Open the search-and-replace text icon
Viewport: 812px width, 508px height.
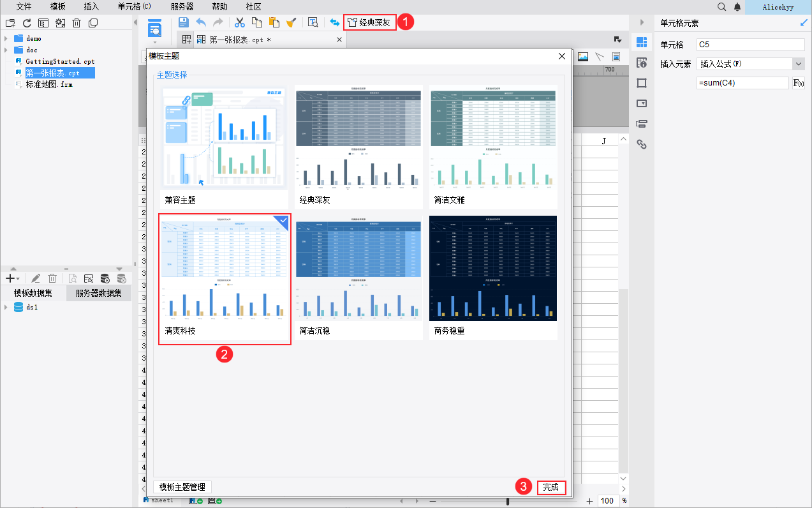click(313, 22)
